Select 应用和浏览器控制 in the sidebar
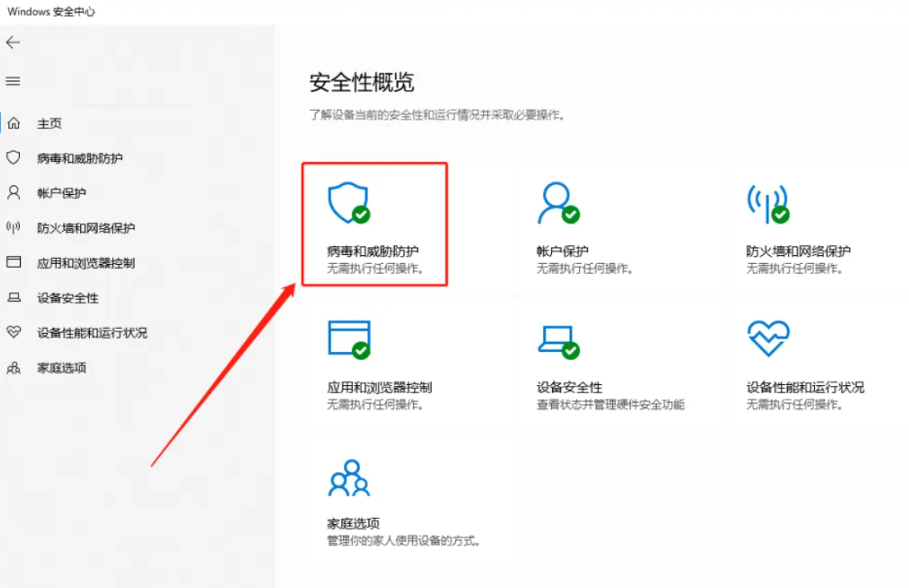Screen dimensions: 909x588 point(86,262)
